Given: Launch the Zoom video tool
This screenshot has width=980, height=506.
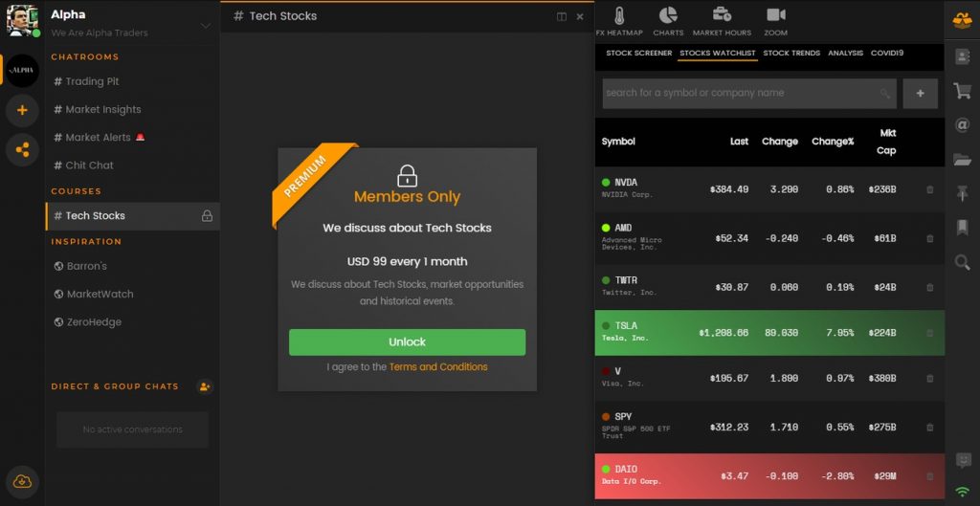Looking at the screenshot, I should [775, 22].
